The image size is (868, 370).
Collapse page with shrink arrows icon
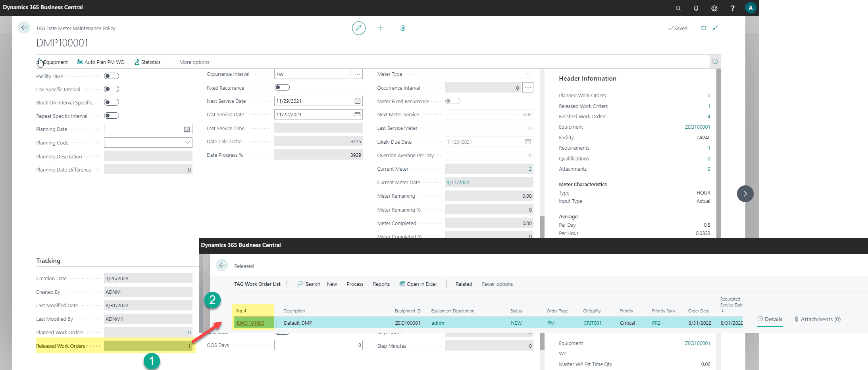coord(715,28)
